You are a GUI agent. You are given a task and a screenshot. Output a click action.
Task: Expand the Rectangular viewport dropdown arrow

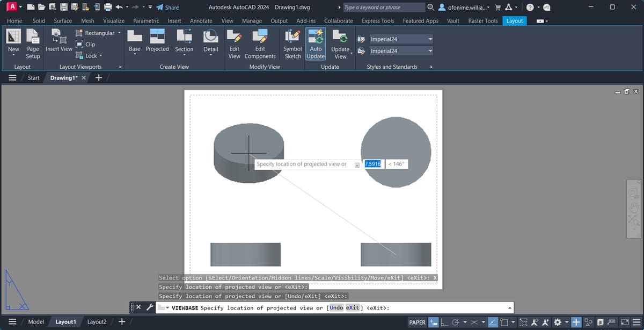(119, 33)
